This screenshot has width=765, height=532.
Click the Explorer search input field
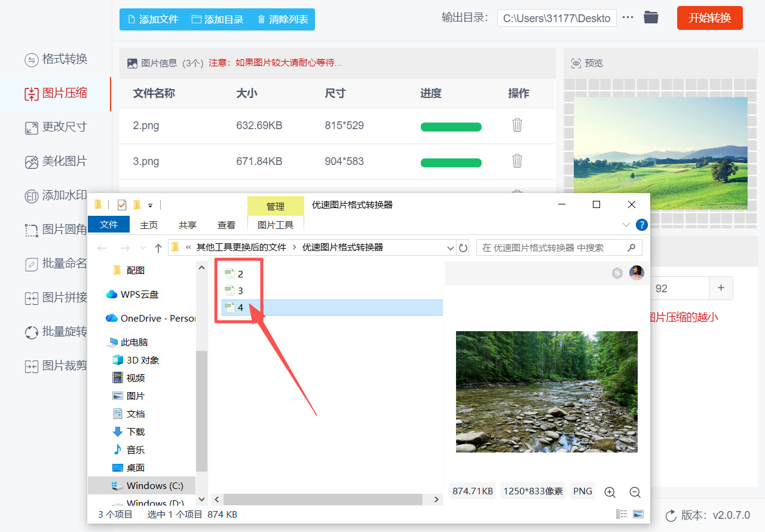(x=559, y=247)
